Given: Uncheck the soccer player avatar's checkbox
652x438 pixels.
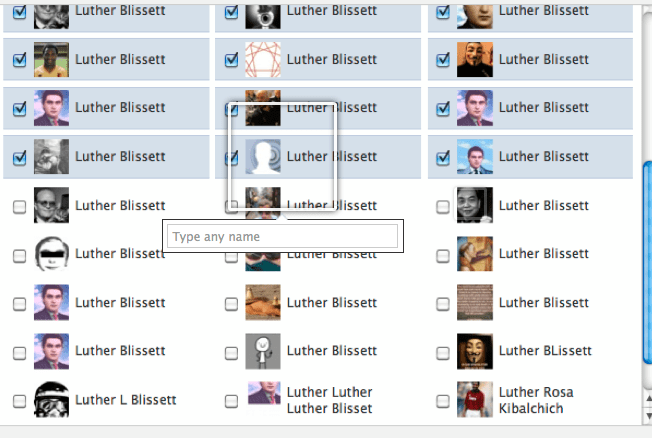Looking at the screenshot, I should coord(19,60).
